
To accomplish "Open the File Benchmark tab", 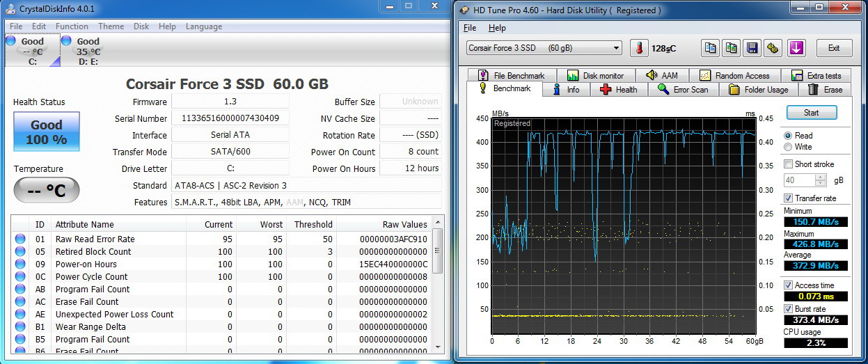I will pos(512,75).
